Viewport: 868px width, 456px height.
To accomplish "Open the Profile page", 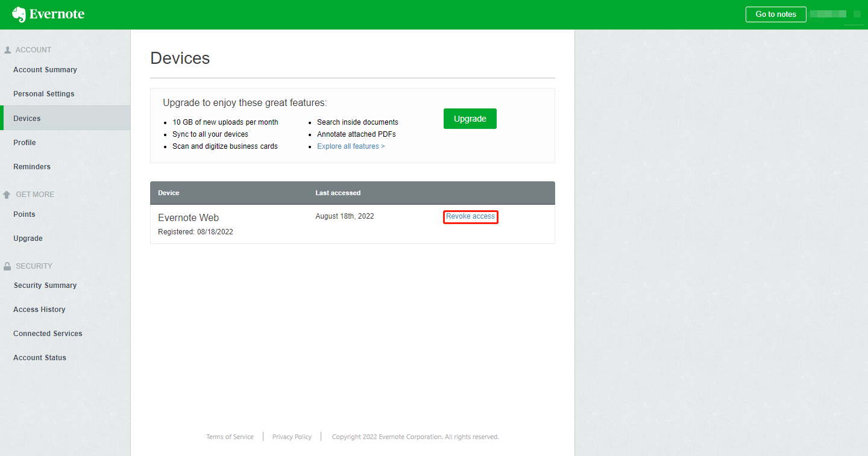I will tap(25, 143).
